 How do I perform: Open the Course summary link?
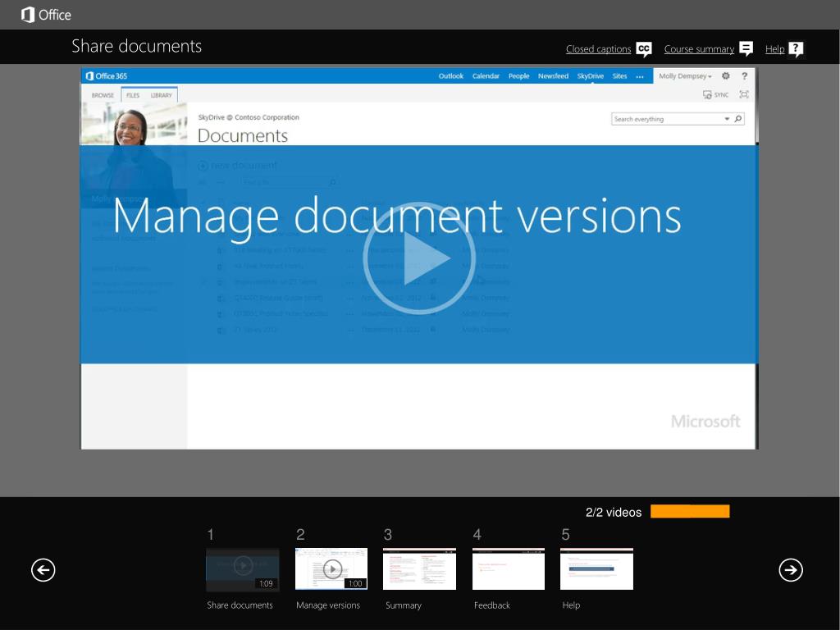click(x=699, y=49)
